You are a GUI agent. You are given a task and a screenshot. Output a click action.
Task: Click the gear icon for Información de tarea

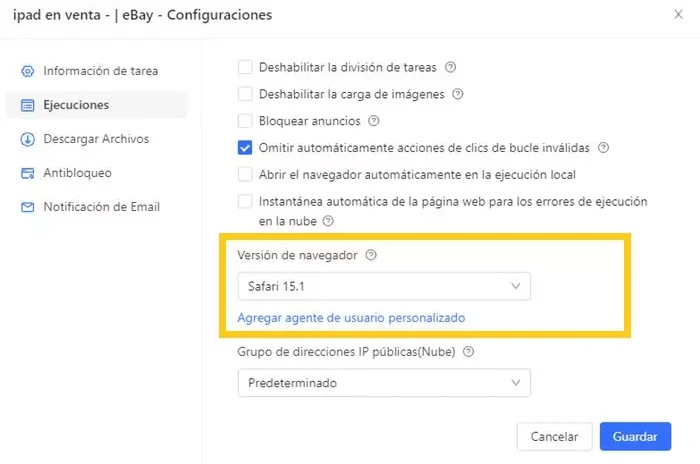coord(28,71)
